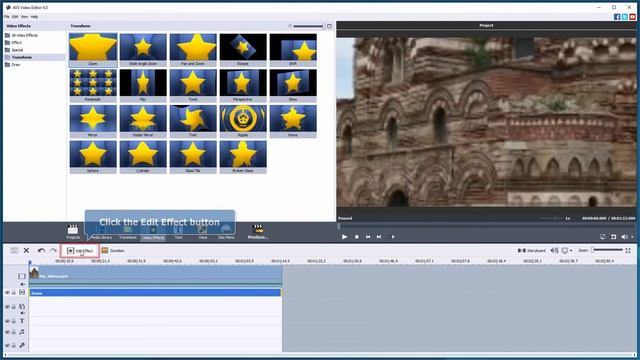Select the Cylinder effect thumbnail

143,157
